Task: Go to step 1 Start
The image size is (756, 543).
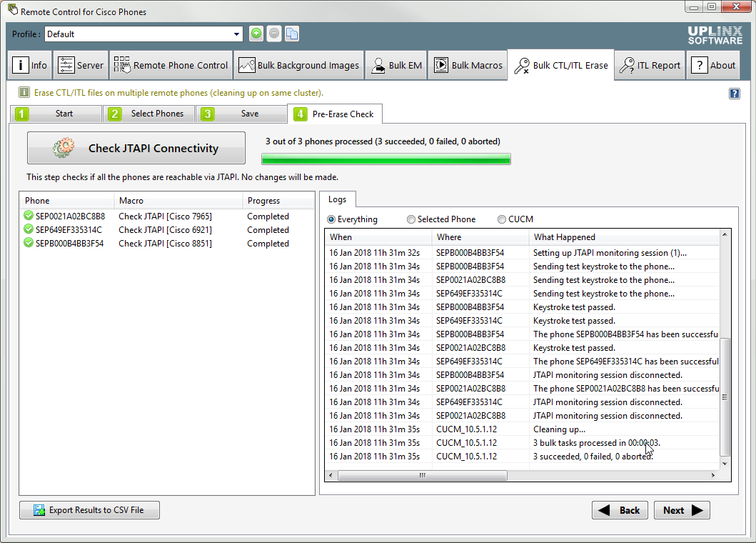Action: click(56, 114)
